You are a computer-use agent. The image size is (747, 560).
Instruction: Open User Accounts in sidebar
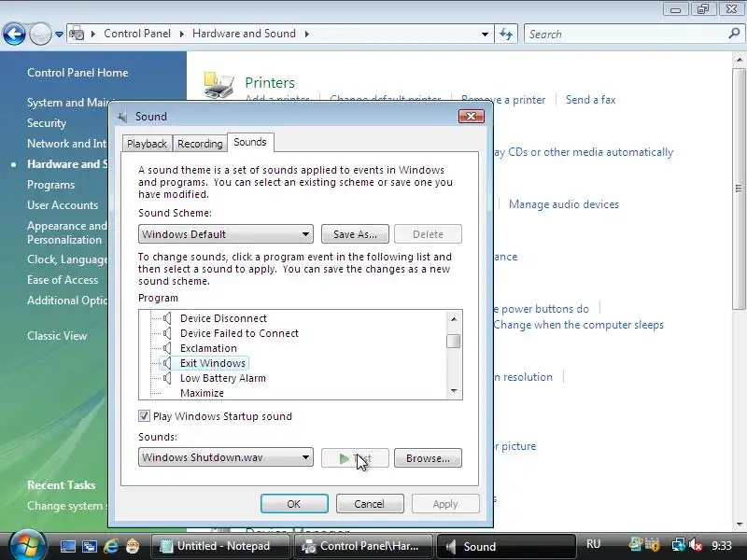coord(63,205)
